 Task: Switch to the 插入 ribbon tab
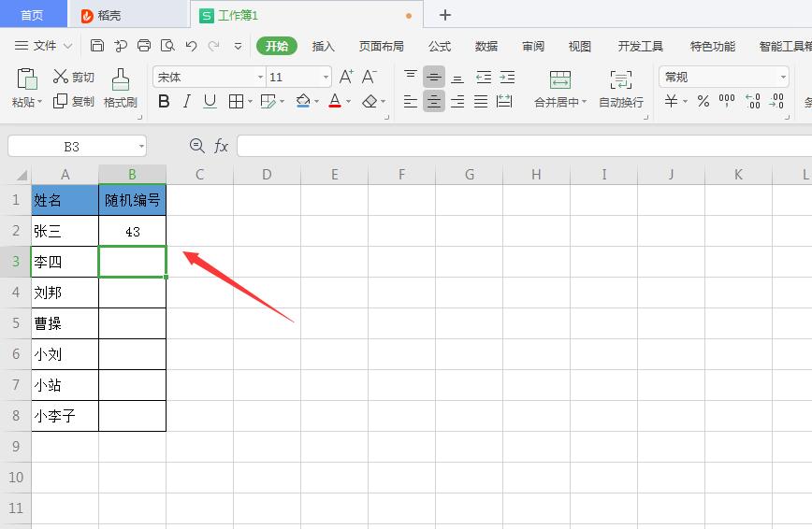[x=323, y=46]
